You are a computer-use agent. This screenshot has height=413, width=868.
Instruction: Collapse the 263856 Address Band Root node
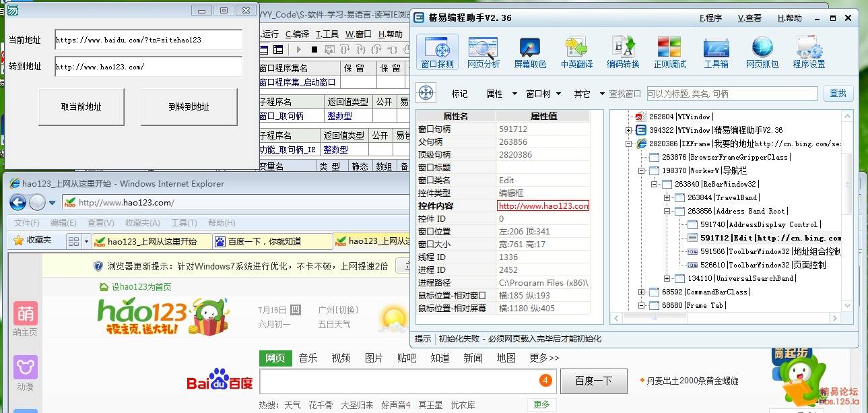[x=667, y=211]
